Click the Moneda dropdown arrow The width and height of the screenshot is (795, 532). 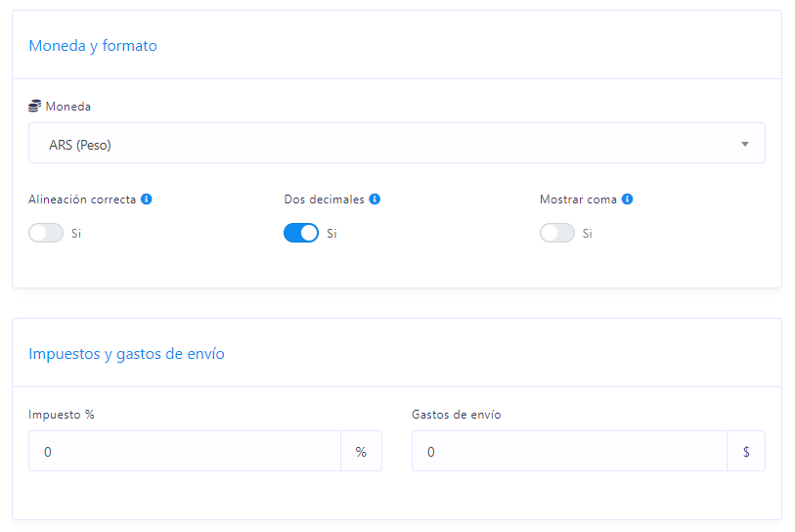pos(745,144)
